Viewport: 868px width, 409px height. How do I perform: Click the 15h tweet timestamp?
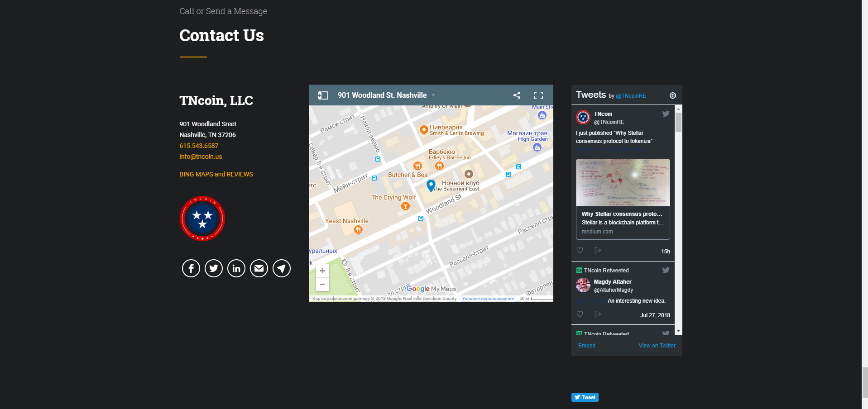(x=666, y=252)
